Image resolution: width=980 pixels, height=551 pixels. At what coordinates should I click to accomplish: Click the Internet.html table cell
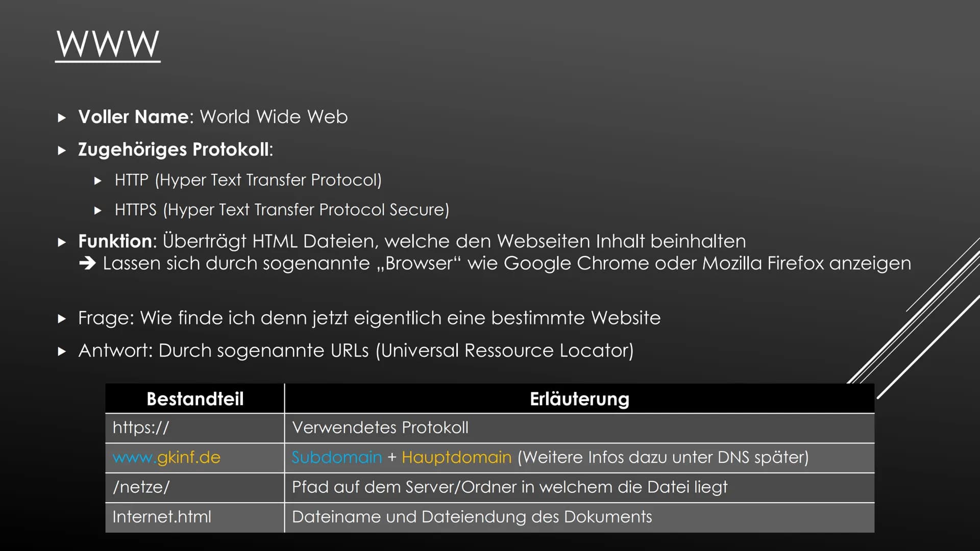tap(195, 517)
